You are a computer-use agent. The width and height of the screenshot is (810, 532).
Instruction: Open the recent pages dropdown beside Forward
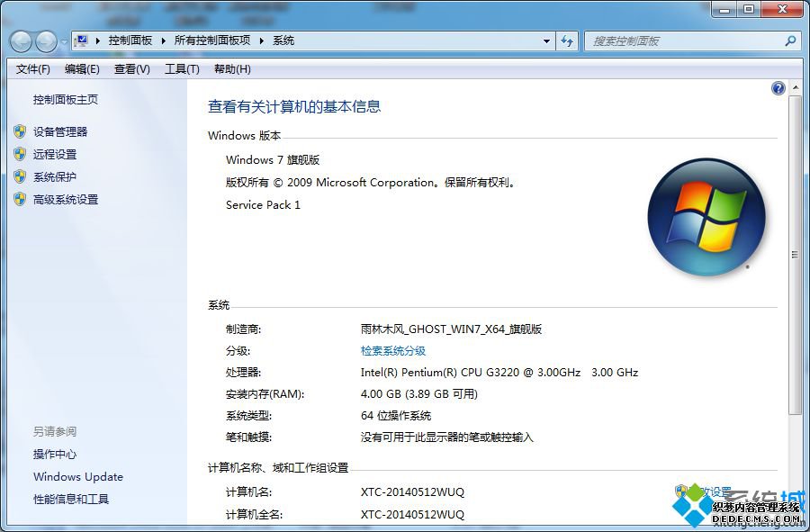pos(64,41)
